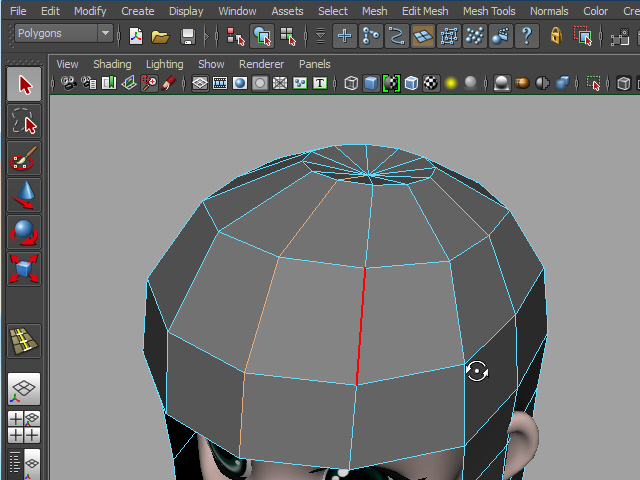
Task: Choose the Paint Selection tool
Action: tap(24, 158)
